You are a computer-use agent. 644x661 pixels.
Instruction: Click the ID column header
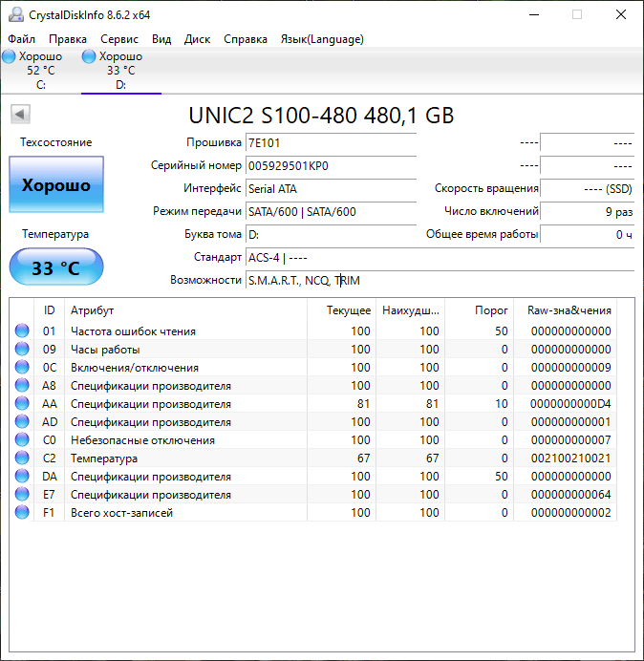(x=50, y=310)
